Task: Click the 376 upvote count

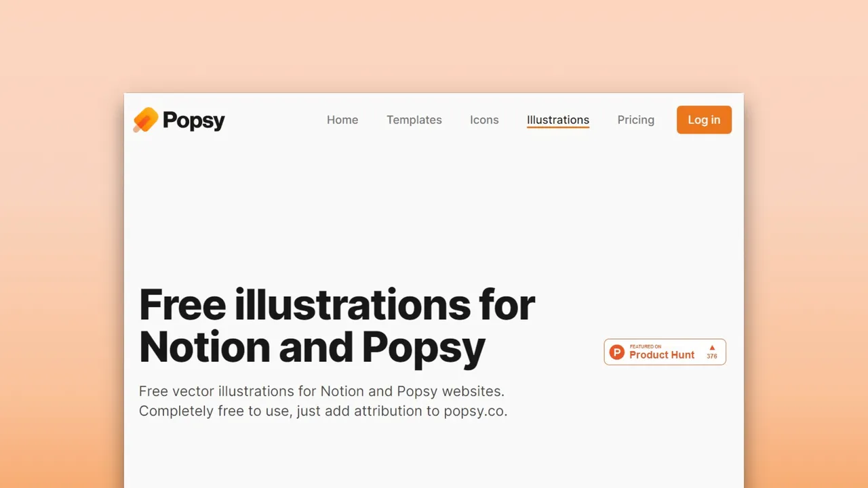Action: click(x=712, y=357)
